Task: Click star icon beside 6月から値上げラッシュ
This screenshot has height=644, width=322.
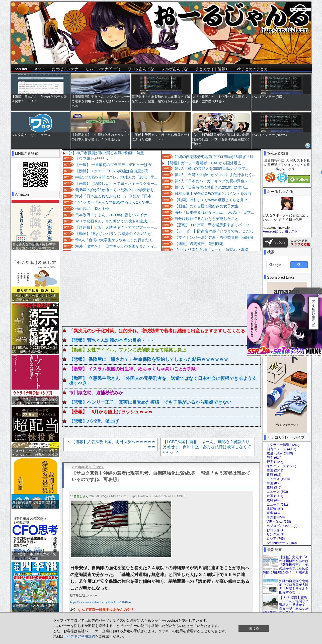Action: [x=65, y=412]
